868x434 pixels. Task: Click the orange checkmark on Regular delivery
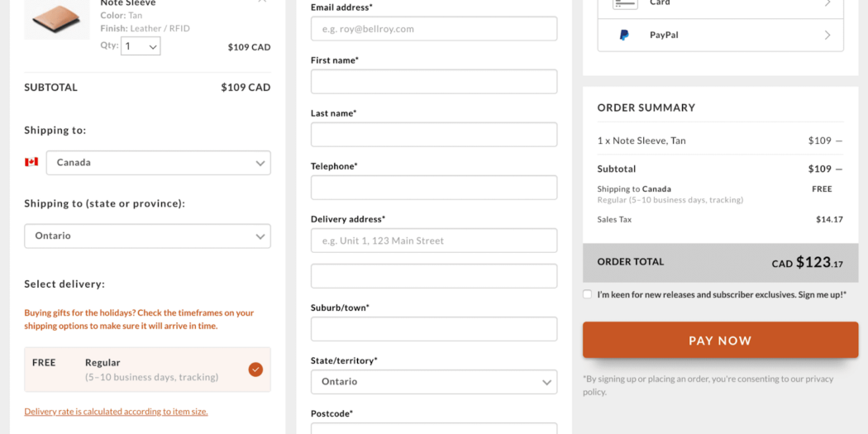tap(255, 370)
